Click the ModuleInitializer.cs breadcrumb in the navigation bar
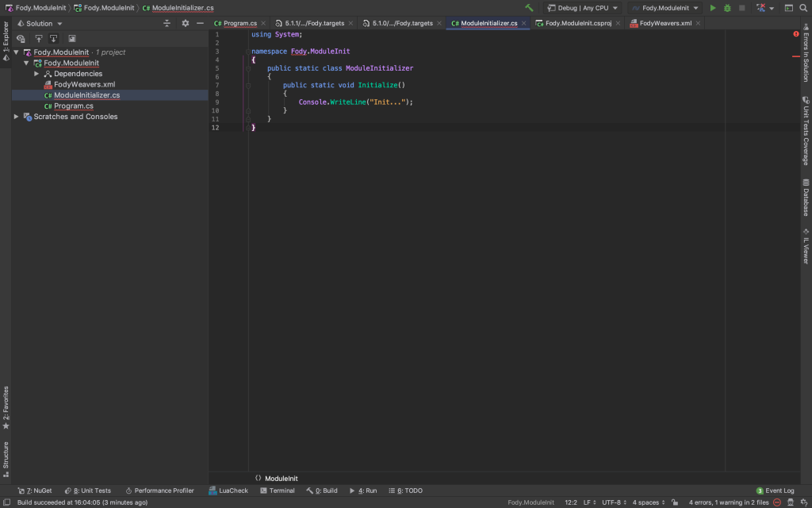812x508 pixels. tap(178, 8)
